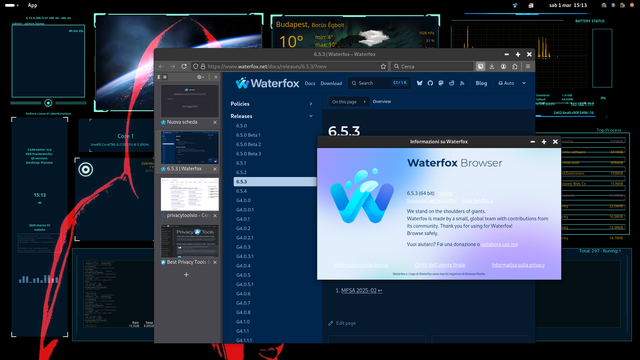Image resolution: width=640 pixels, height=360 pixels.
Task: Open Informazioni sulla licenza link
Action: pyautogui.click(x=361, y=265)
